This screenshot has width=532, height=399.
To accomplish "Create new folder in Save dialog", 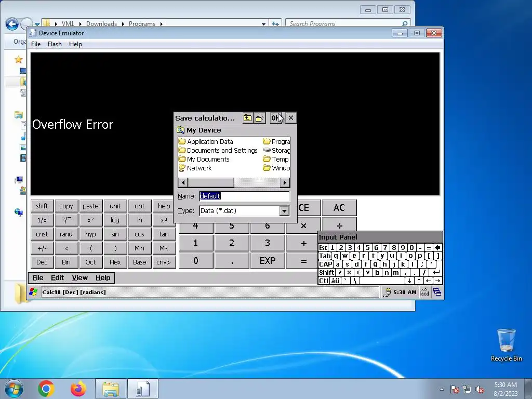I will click(260, 118).
